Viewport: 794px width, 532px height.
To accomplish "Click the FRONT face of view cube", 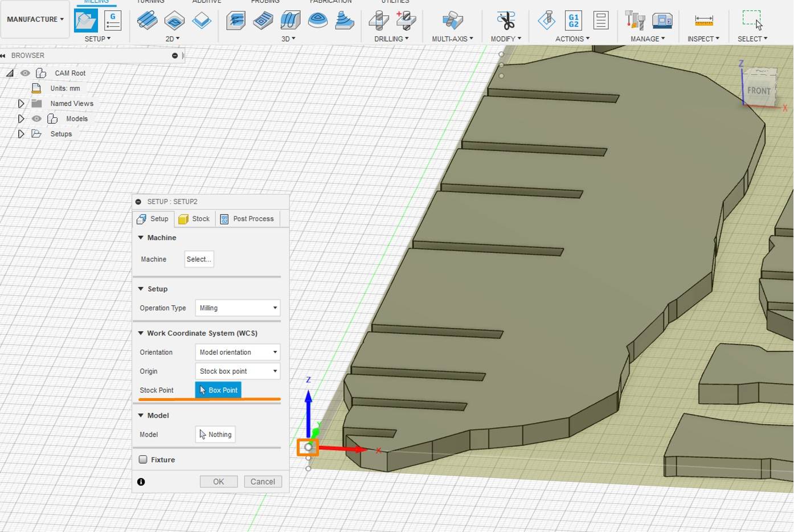I will pyautogui.click(x=759, y=91).
